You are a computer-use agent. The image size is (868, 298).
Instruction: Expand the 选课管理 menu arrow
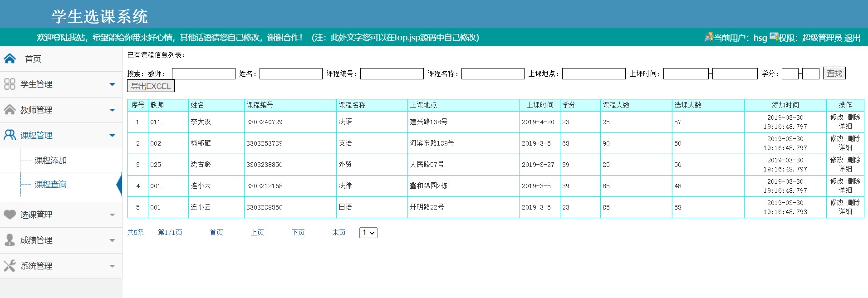click(x=112, y=215)
